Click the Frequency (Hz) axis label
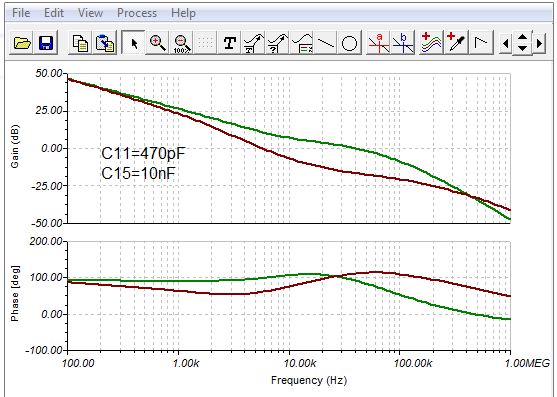Image resolution: width=557 pixels, height=397 pixels. (x=309, y=380)
